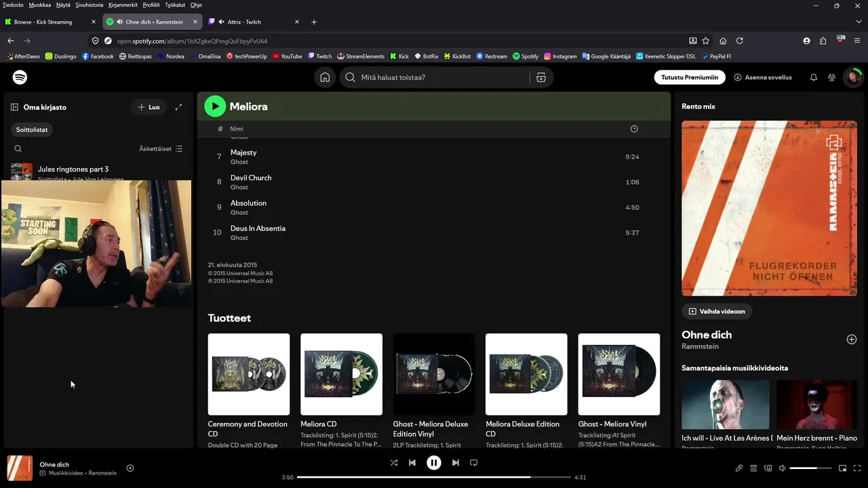Image resolution: width=868 pixels, height=488 pixels.
Task: Click the Asenna sovellus button
Action: 763,77
